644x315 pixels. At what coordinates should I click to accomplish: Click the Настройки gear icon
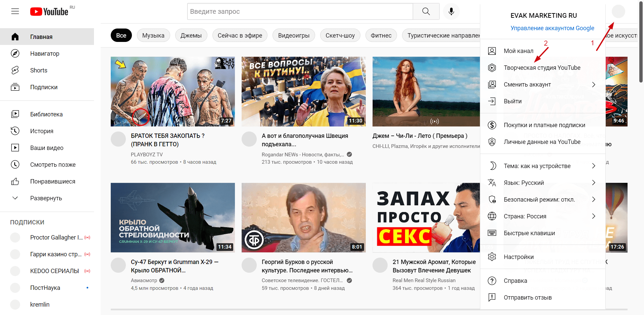(x=492, y=257)
